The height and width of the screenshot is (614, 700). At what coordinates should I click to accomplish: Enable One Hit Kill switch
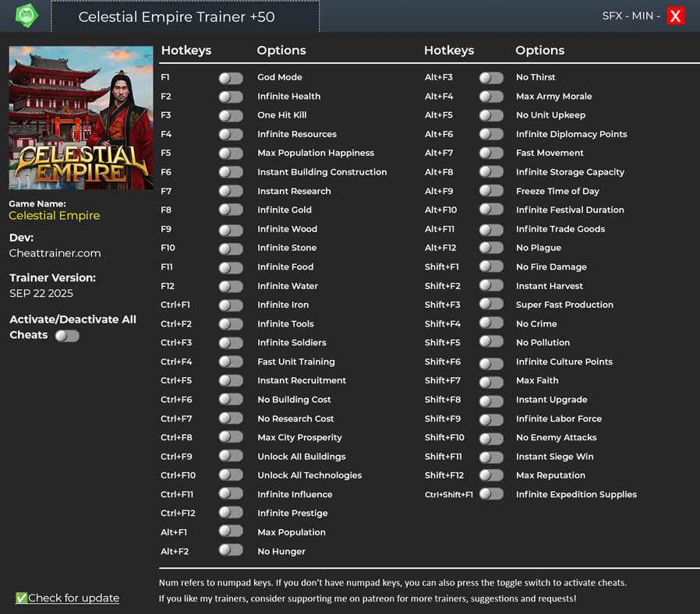pos(231,115)
